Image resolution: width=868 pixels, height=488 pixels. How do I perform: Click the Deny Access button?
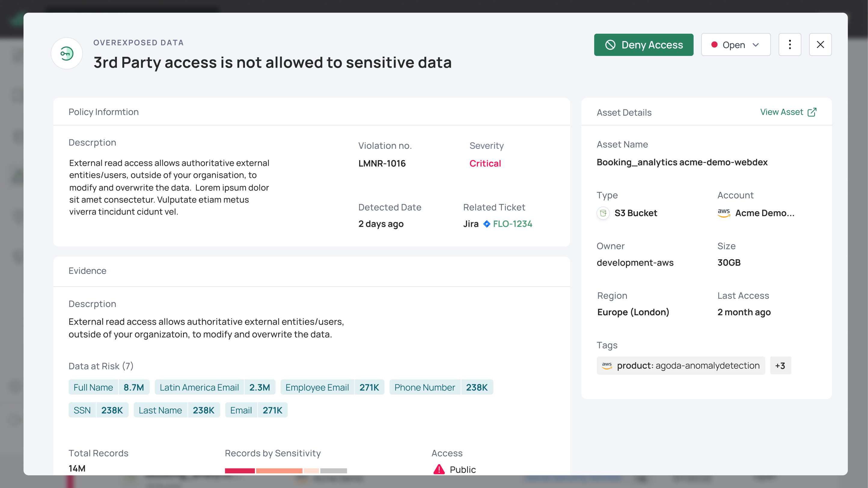pyautogui.click(x=643, y=45)
